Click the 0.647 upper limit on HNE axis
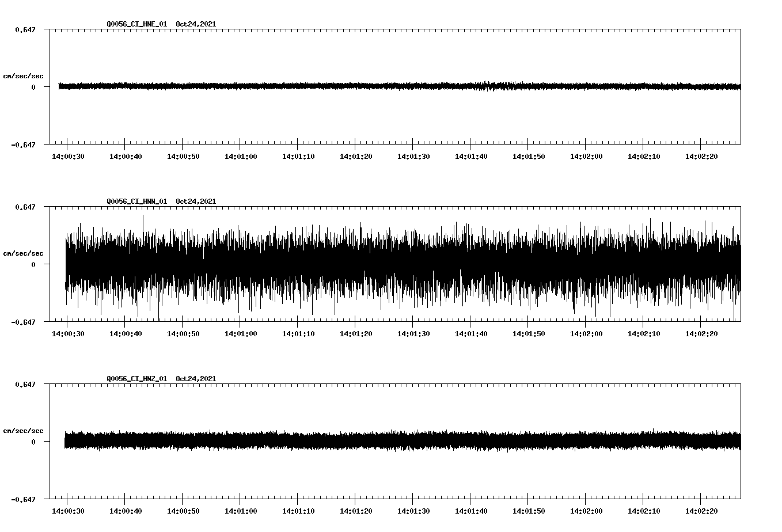The height and width of the screenshot is (532, 782). coord(25,29)
